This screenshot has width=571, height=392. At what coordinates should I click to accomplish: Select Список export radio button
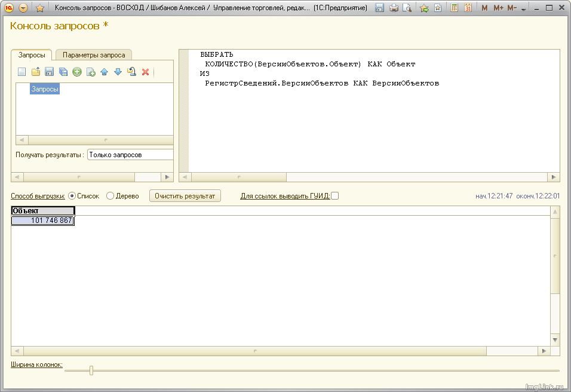(72, 196)
